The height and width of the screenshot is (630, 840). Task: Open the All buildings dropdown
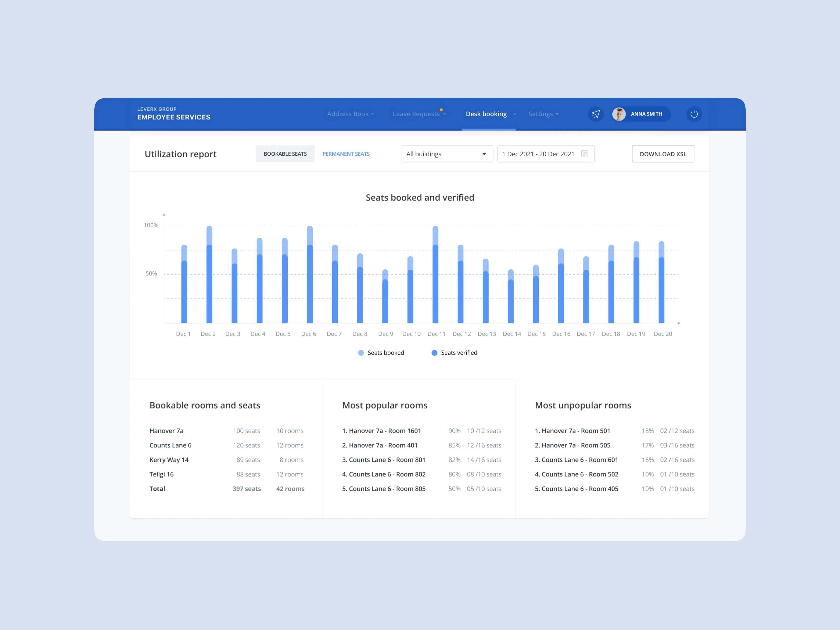click(447, 154)
